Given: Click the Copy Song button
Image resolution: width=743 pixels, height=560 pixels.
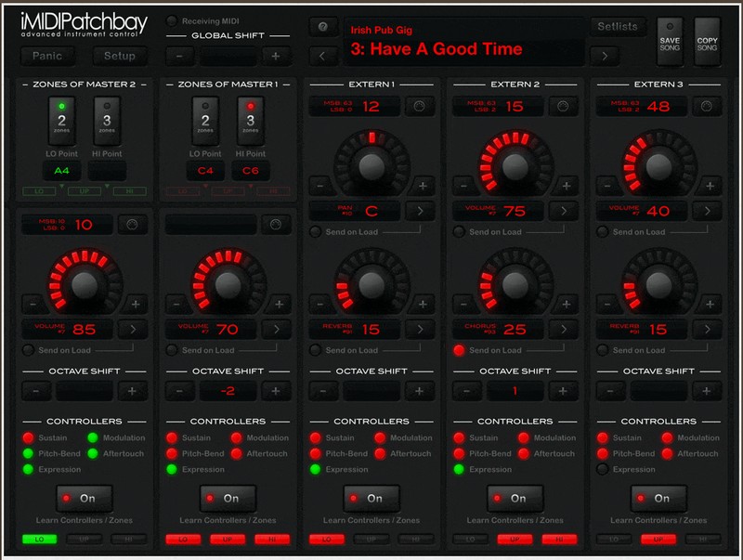Looking at the screenshot, I should click(x=707, y=41).
